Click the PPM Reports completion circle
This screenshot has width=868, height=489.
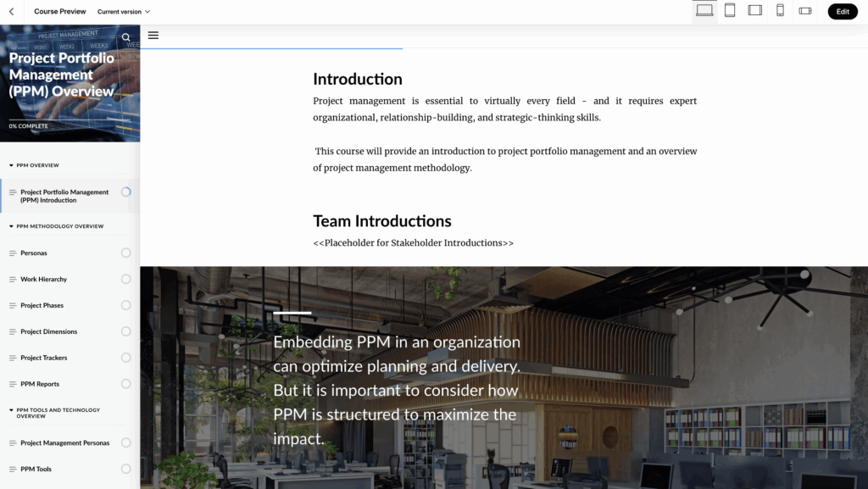126,384
